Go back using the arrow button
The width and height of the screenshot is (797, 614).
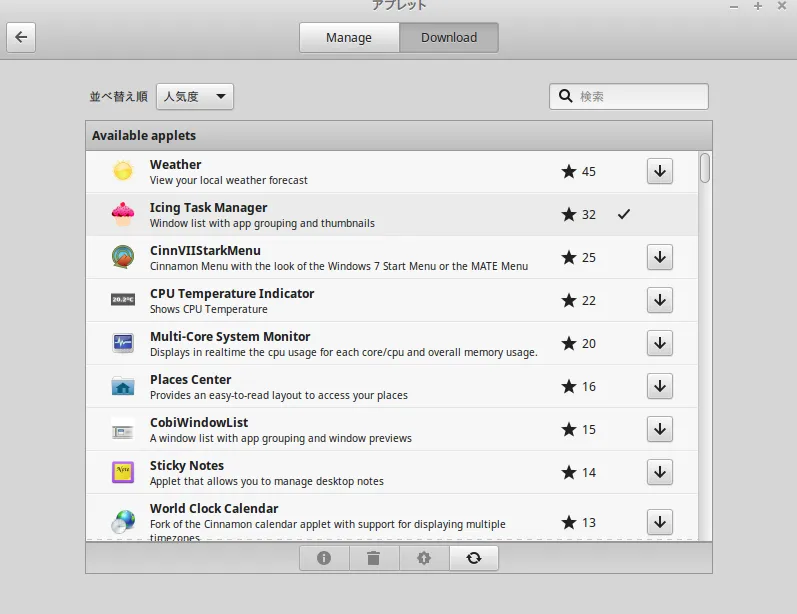point(21,37)
